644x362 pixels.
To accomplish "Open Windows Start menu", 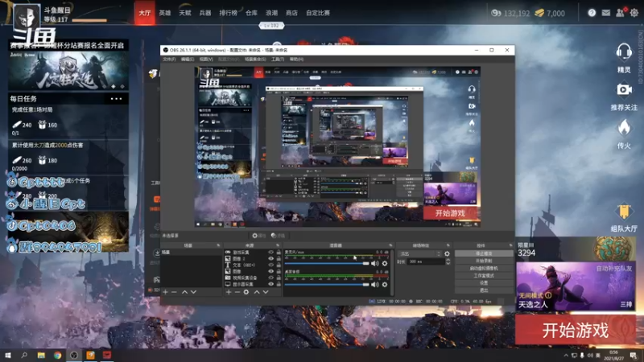I will point(7,355).
